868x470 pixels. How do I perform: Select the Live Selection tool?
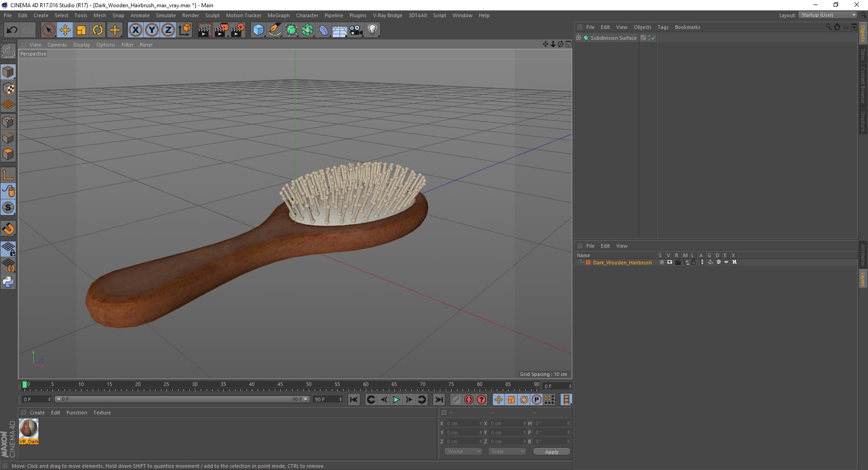click(48, 30)
